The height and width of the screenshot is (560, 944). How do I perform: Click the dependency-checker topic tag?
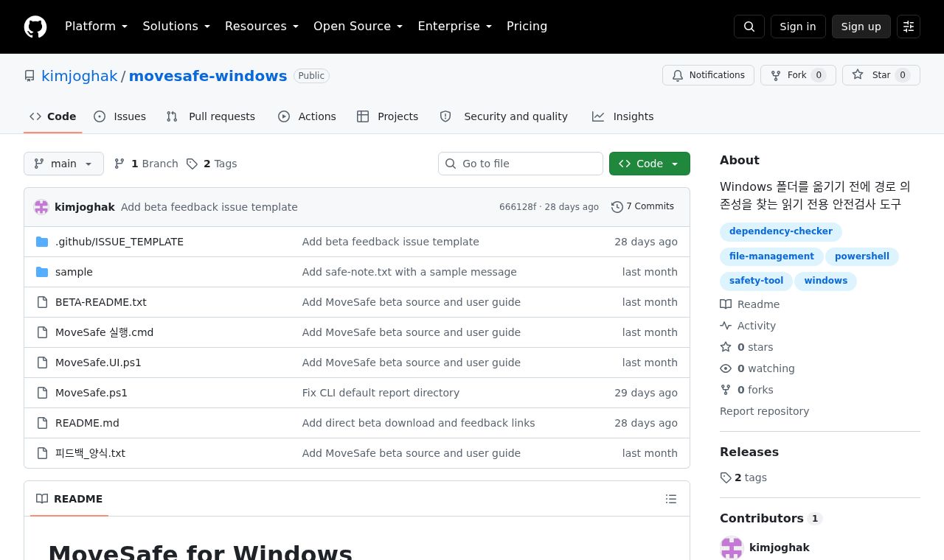click(x=781, y=231)
